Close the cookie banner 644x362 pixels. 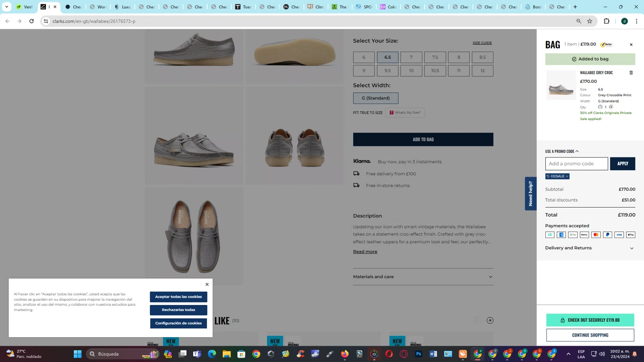pos(207,284)
